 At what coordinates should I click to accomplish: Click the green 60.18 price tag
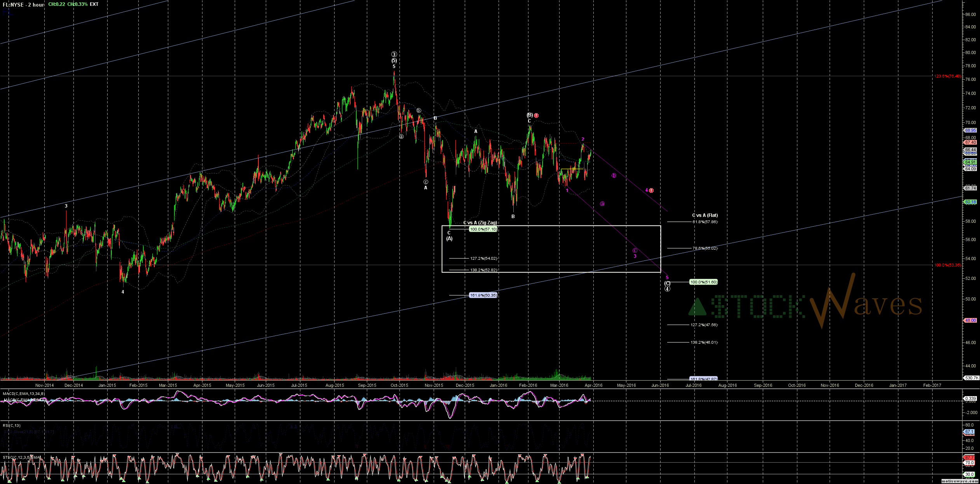coord(970,202)
